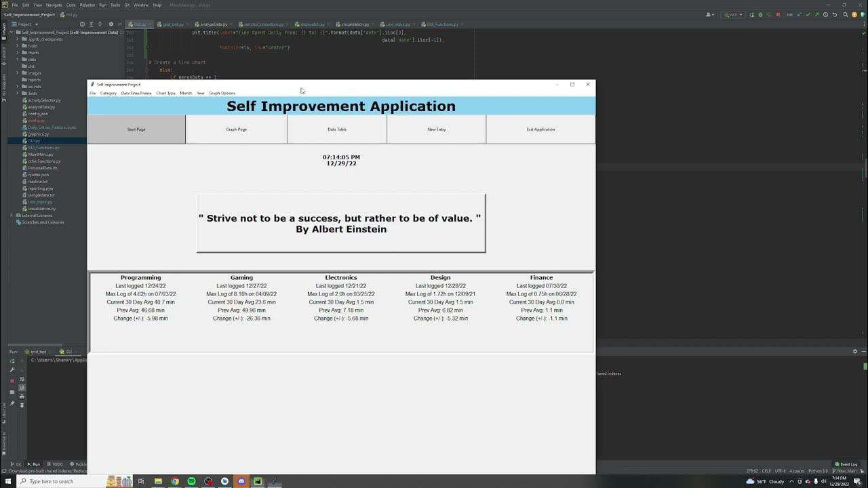Collapse the Self_Improvement_Project root node
Viewport: 868px width, 488px height.
(x=12, y=33)
